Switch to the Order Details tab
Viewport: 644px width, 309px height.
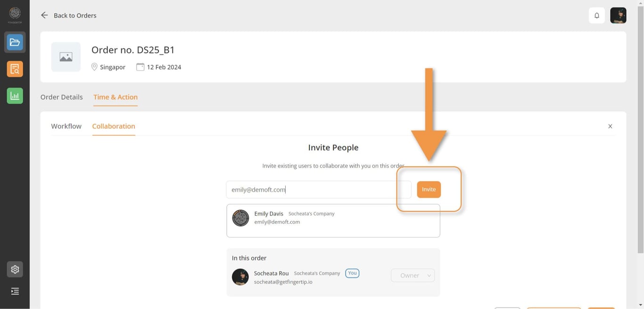tap(61, 97)
